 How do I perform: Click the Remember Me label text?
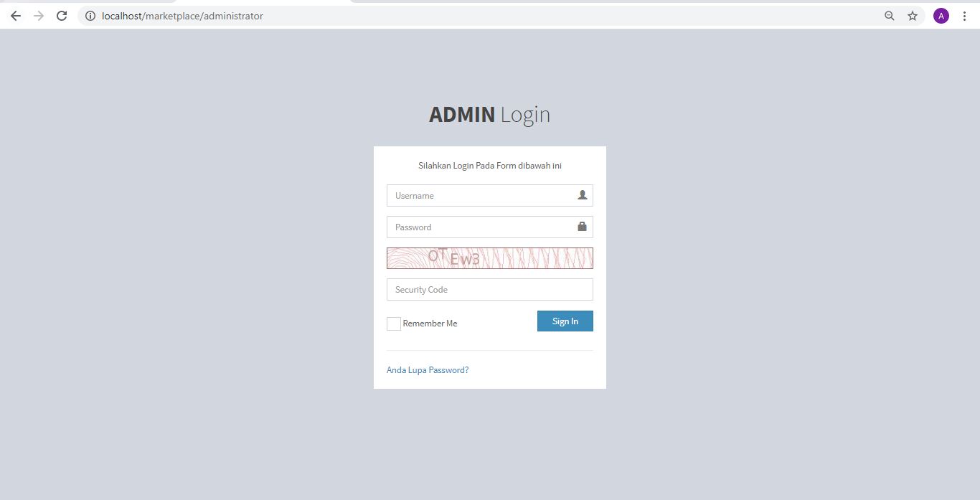(430, 323)
